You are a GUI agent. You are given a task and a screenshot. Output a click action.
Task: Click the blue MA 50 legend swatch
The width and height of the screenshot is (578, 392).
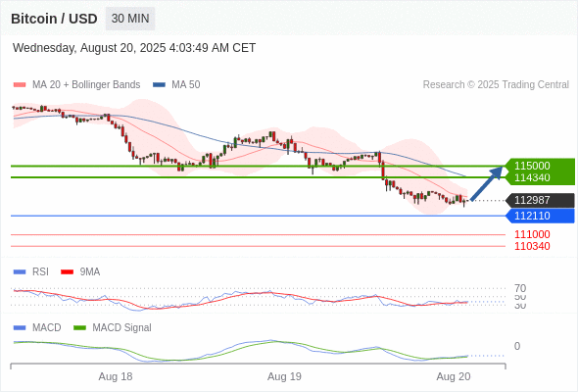[159, 85]
